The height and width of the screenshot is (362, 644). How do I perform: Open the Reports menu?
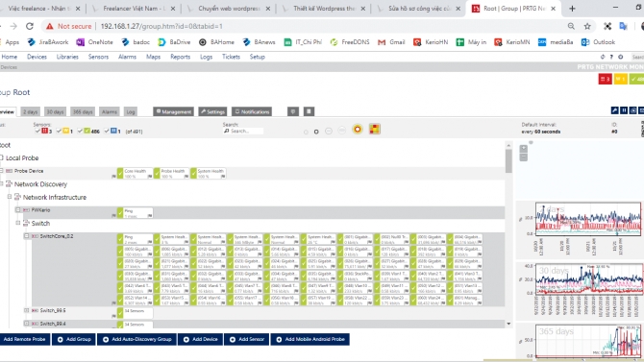coord(181,57)
